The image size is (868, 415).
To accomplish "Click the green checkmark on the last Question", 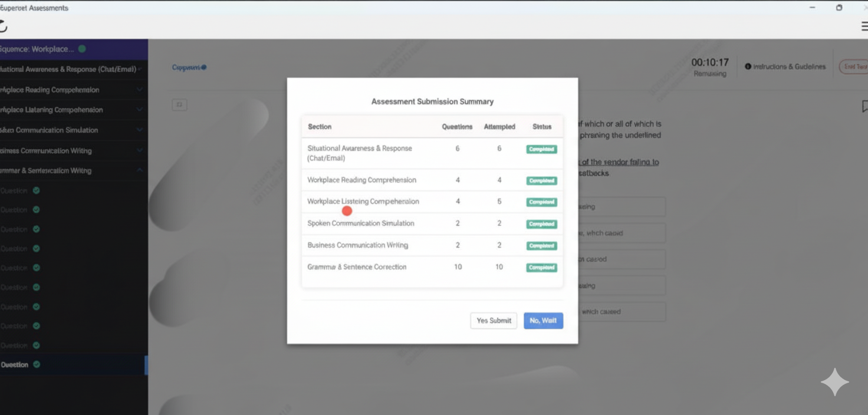I will pos(37,364).
